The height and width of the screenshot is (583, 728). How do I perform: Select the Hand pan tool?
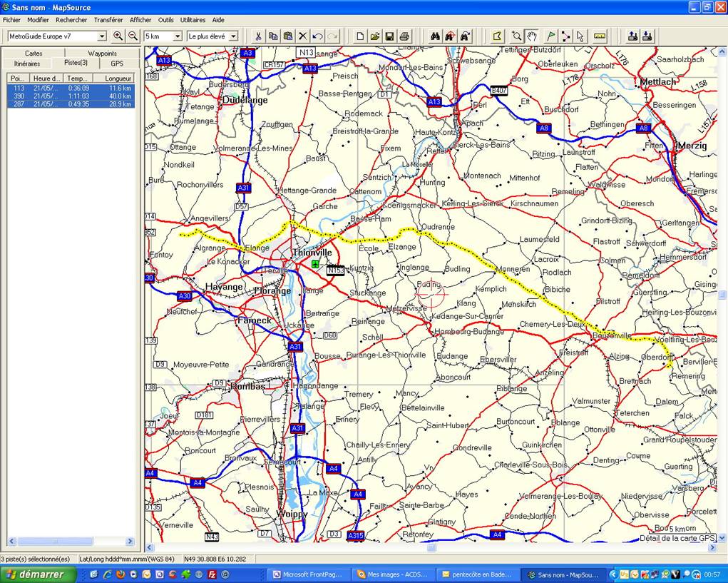pos(531,36)
